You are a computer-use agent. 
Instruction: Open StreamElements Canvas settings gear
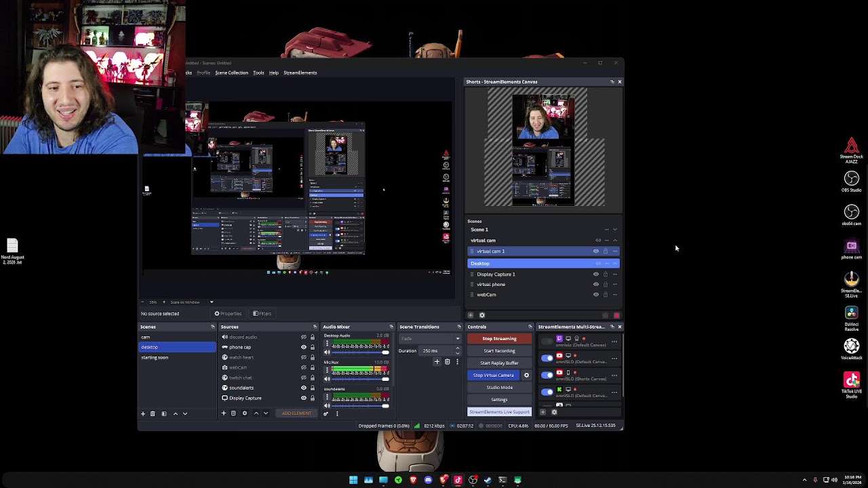482,315
